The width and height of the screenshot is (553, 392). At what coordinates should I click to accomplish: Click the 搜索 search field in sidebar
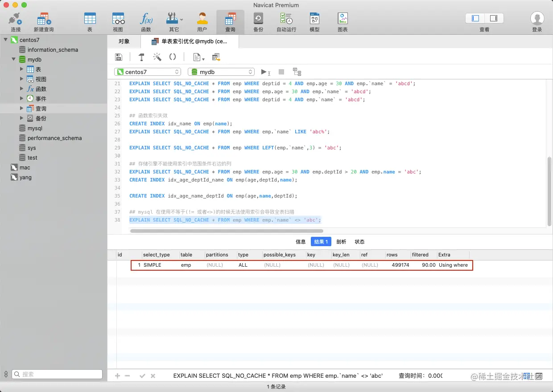(x=57, y=374)
